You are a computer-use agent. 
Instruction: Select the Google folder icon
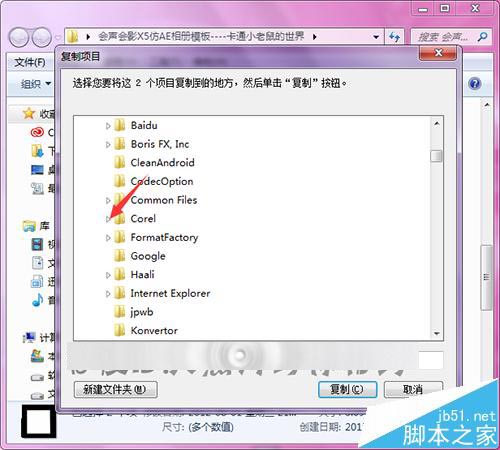(x=120, y=256)
